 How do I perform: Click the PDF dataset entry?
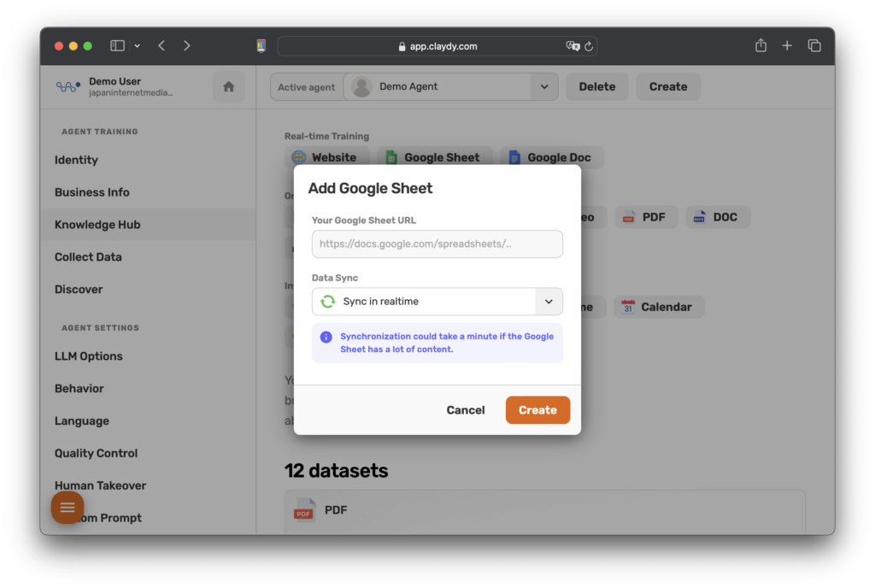tap(335, 510)
